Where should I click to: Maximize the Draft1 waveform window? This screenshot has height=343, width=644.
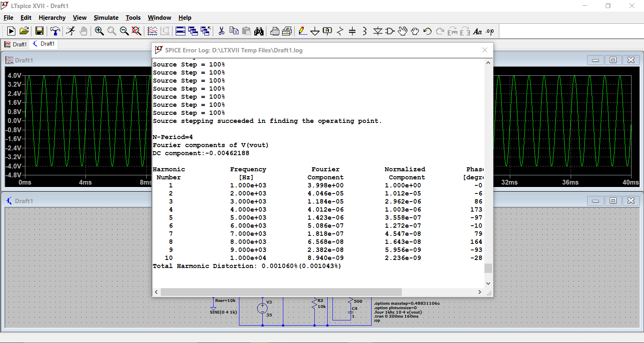(x=613, y=60)
